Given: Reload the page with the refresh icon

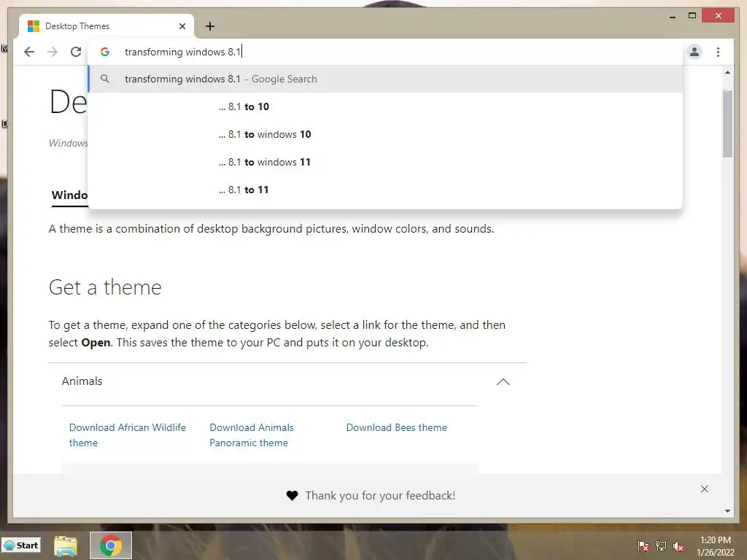Looking at the screenshot, I should (x=76, y=52).
